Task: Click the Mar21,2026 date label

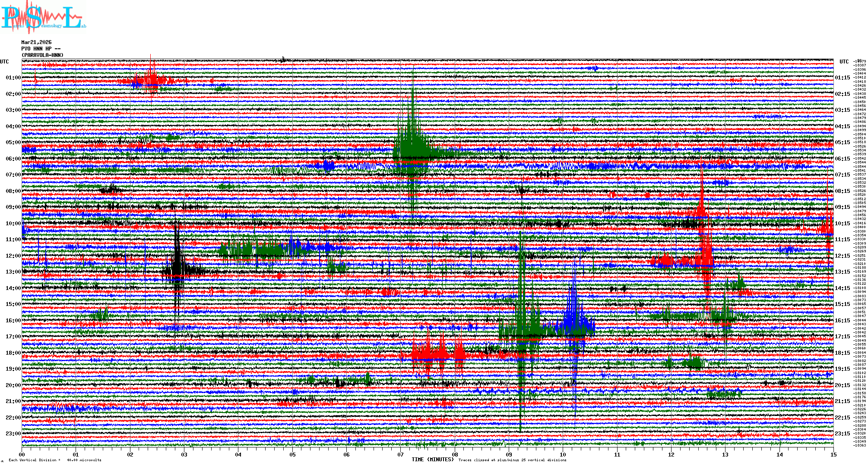Action: [x=36, y=42]
